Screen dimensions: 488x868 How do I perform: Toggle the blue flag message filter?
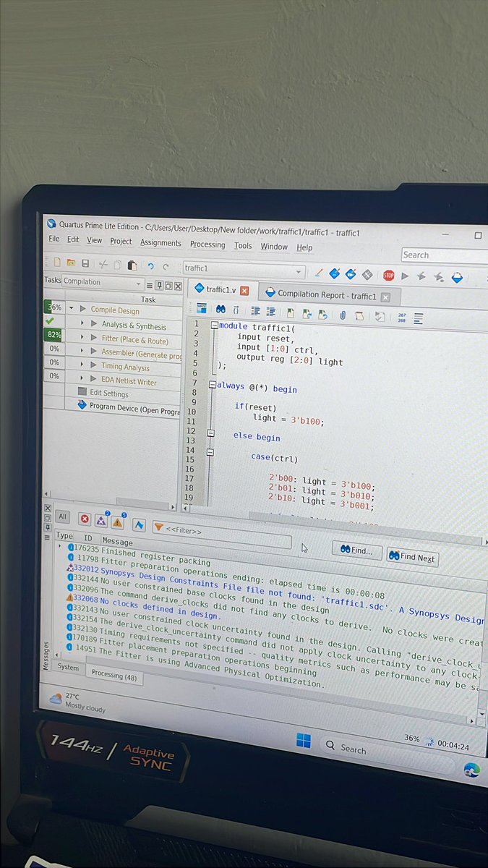[139, 524]
